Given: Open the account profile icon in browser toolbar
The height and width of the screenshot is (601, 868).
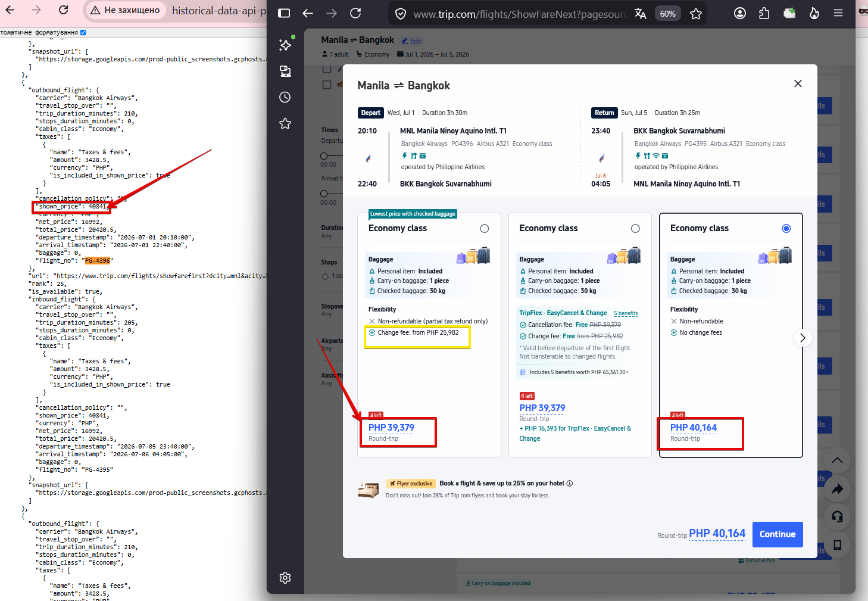Looking at the screenshot, I should click(740, 13).
